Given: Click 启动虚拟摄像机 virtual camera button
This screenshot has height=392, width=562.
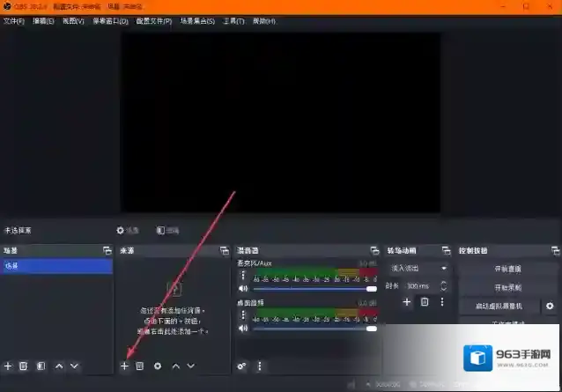Looking at the screenshot, I should tap(499, 306).
